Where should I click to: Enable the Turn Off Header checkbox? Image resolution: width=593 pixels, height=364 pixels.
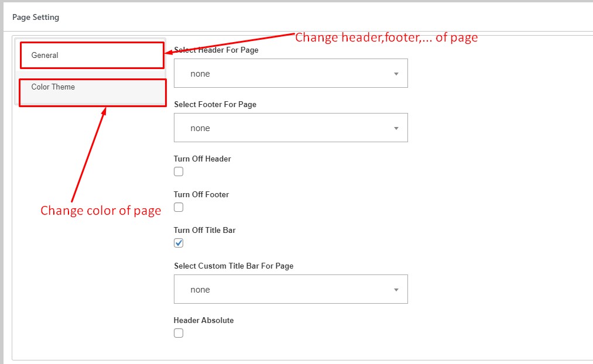pyautogui.click(x=179, y=171)
